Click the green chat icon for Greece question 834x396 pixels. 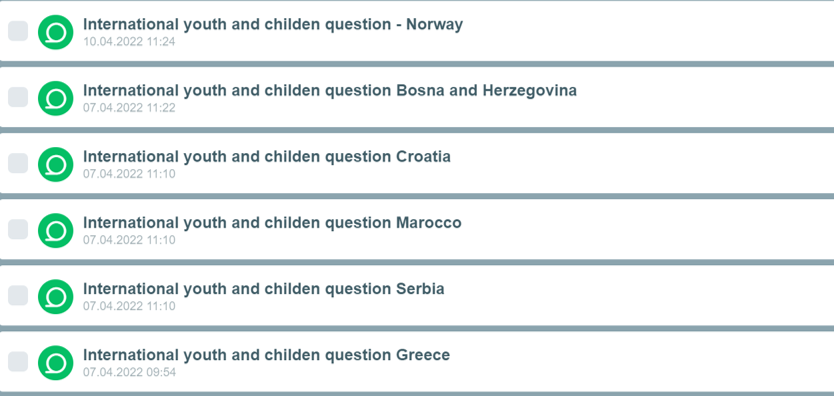(x=55, y=363)
